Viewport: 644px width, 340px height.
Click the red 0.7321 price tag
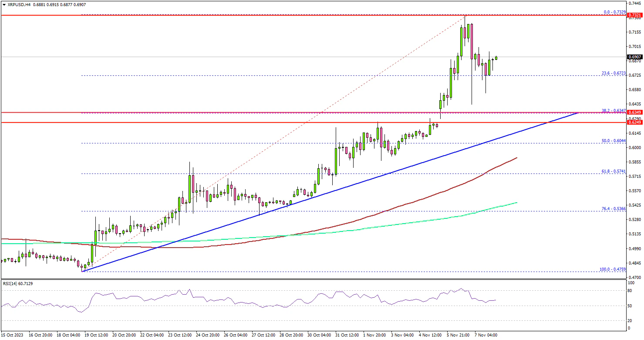pyautogui.click(x=634, y=15)
